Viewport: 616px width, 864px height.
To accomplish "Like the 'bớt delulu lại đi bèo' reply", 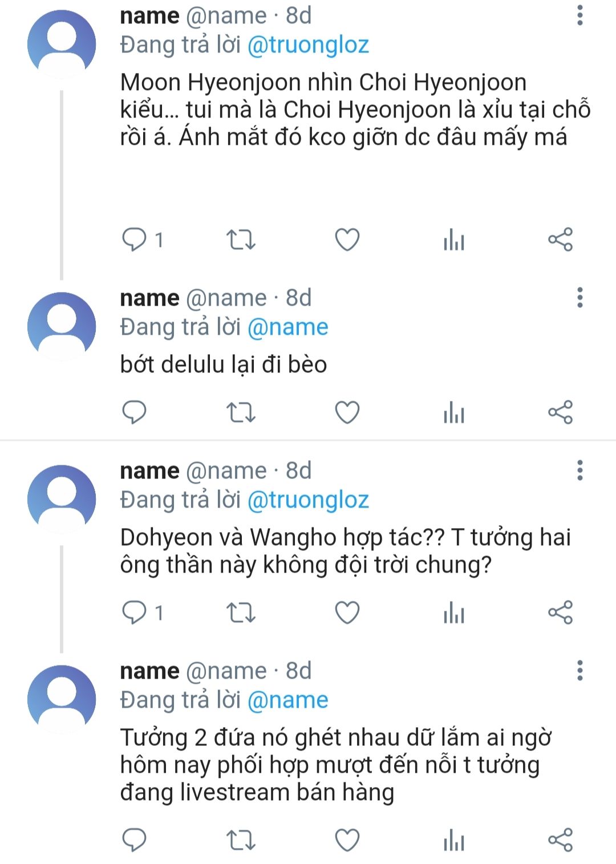I will click(347, 412).
